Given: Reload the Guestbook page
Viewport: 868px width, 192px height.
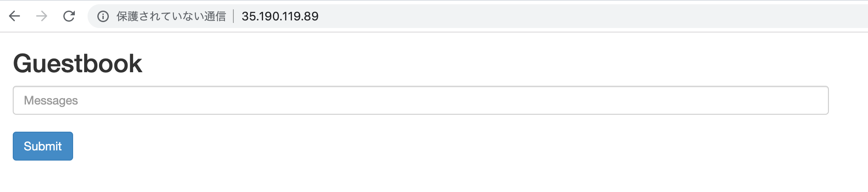Looking at the screenshot, I should [69, 16].
